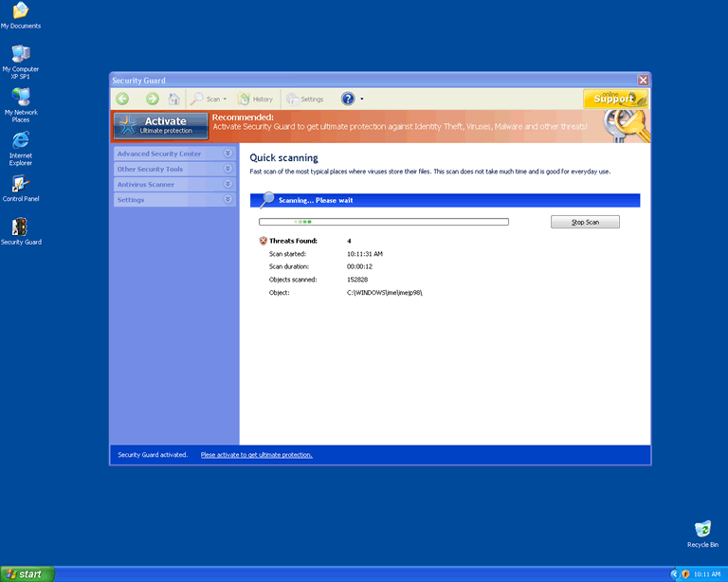
Task: Expand the Advanced Security Center section
Action: click(x=173, y=154)
